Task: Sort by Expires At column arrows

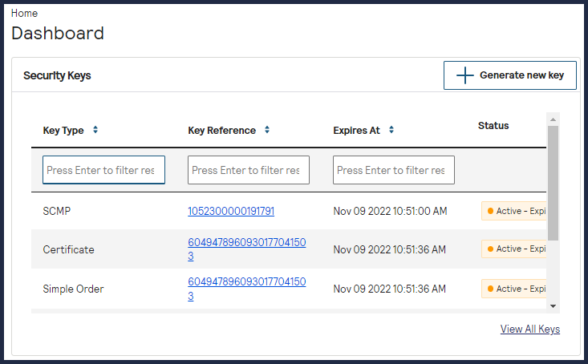Action: point(391,130)
